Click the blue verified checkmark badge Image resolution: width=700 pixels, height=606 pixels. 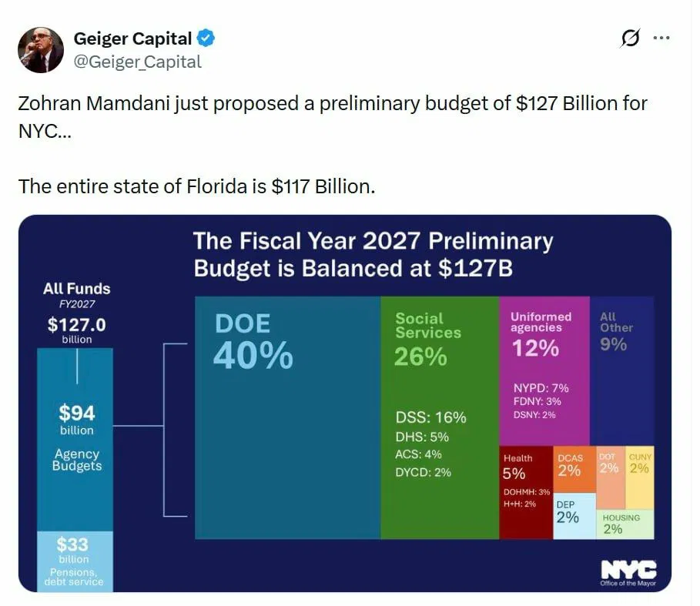pos(206,38)
